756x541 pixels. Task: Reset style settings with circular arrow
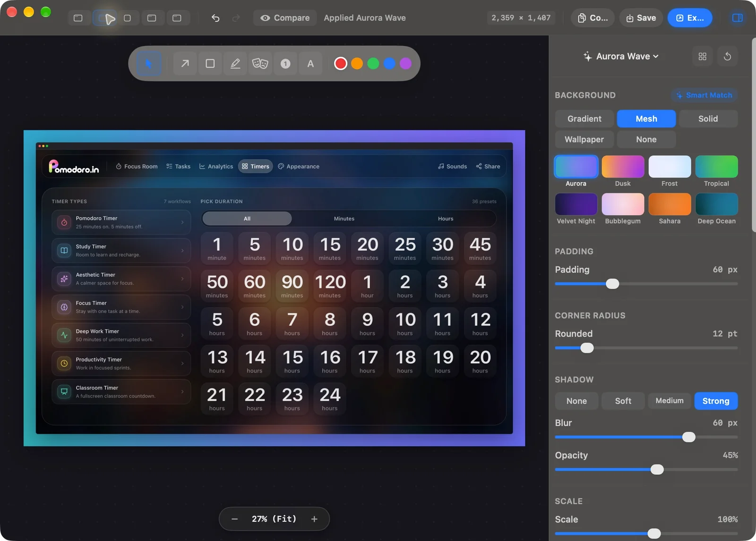click(x=728, y=56)
